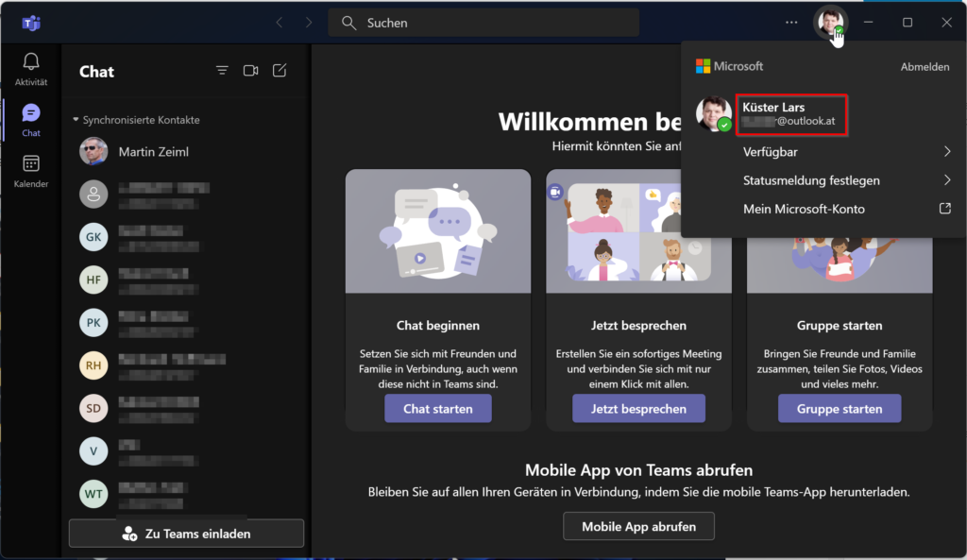Select the contact with generic person avatar
The image size is (967, 560).
tap(93, 195)
